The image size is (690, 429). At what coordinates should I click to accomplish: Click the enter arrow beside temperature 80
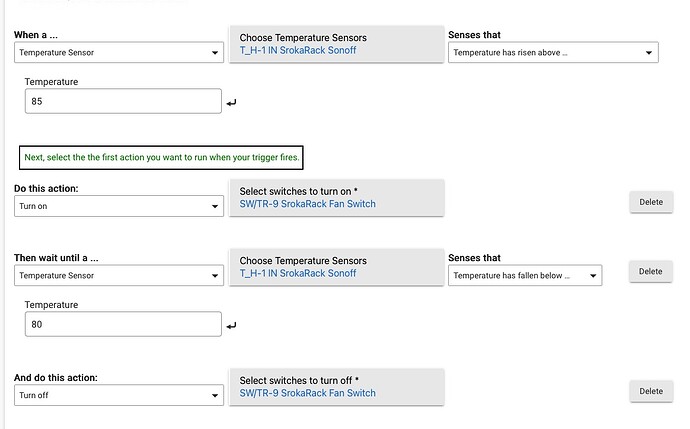pyautogui.click(x=231, y=326)
